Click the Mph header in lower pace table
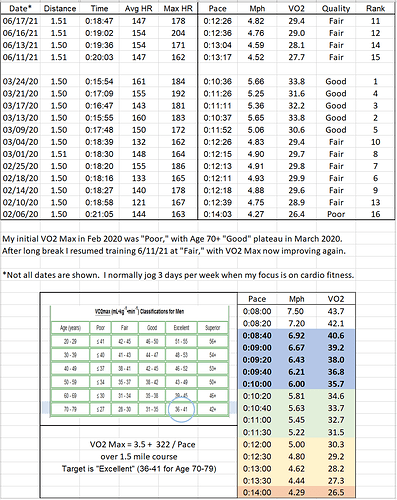Viewport: 397px width, 500px height. click(x=296, y=299)
